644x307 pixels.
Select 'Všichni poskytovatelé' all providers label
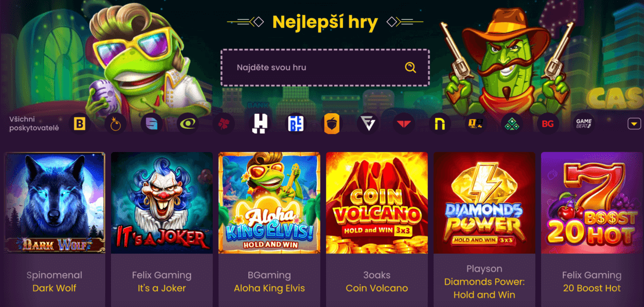34,124
